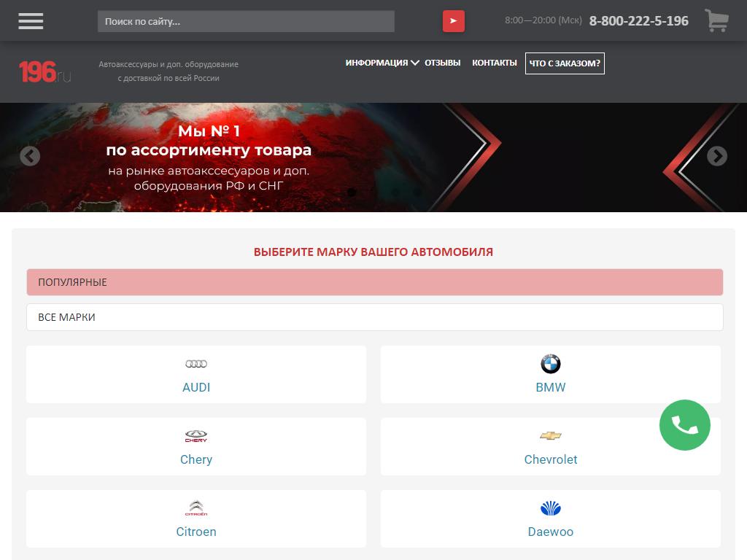This screenshot has height=560, width=747.
Task: Click the red search submit button
Action: [x=453, y=21]
